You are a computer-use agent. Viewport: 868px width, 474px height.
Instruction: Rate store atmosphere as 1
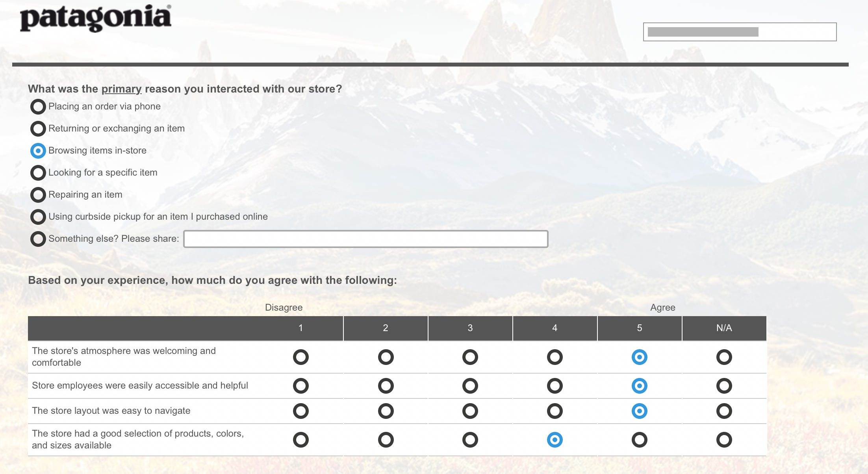pos(301,357)
